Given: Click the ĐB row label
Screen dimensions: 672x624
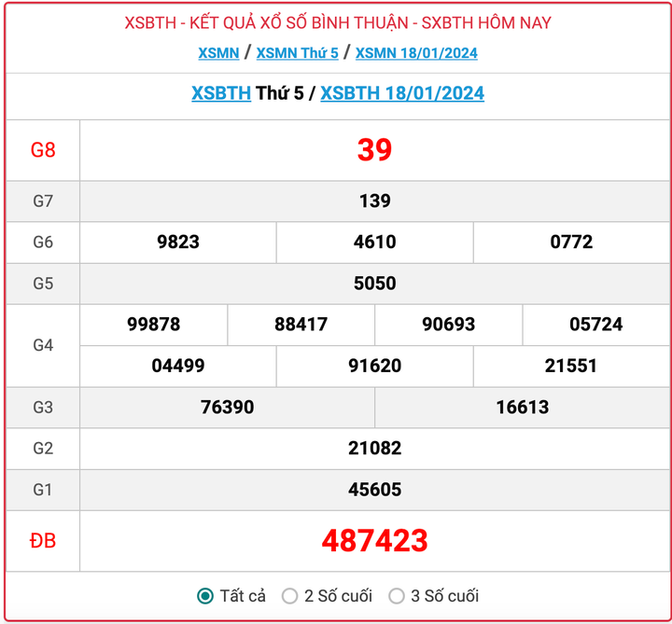Looking at the screenshot, I should (42, 540).
